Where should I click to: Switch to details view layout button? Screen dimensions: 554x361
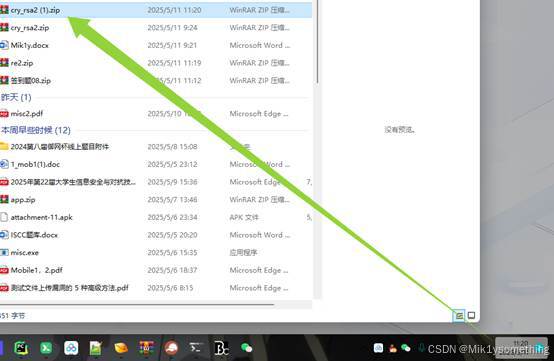[459, 315]
